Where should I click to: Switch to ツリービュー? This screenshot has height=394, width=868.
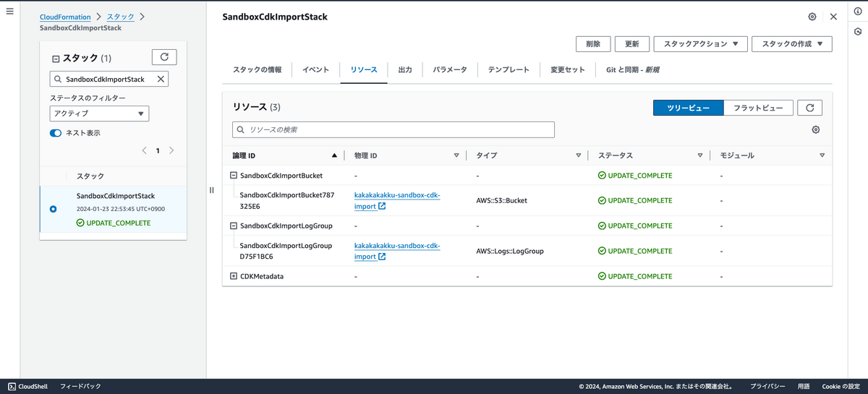[x=688, y=108]
